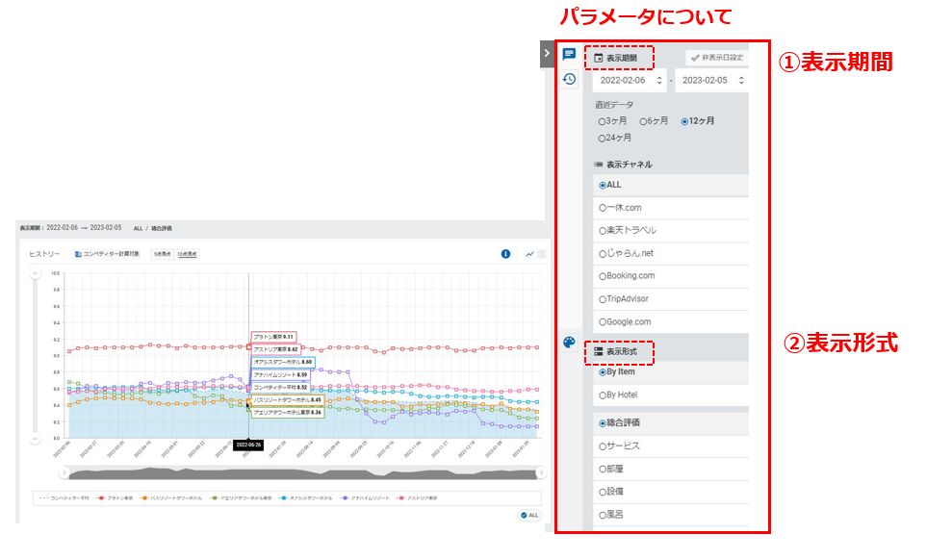
Task: Click the color palette icon
Action: 569,342
